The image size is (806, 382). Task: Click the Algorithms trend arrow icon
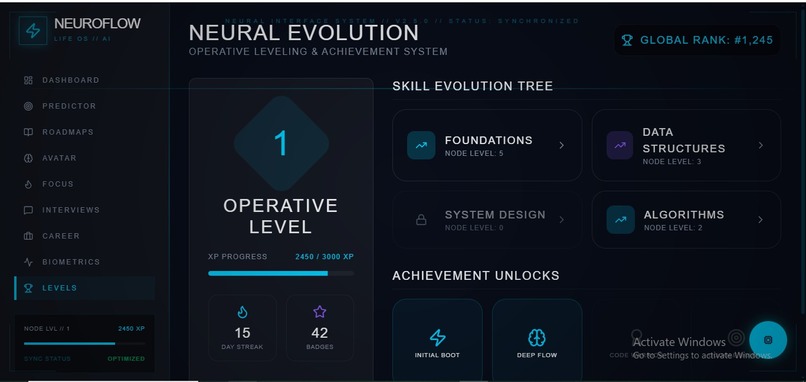(620, 220)
